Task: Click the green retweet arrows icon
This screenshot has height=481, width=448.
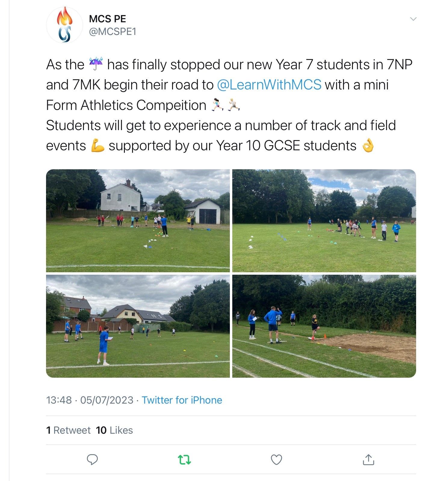Action: point(184,460)
